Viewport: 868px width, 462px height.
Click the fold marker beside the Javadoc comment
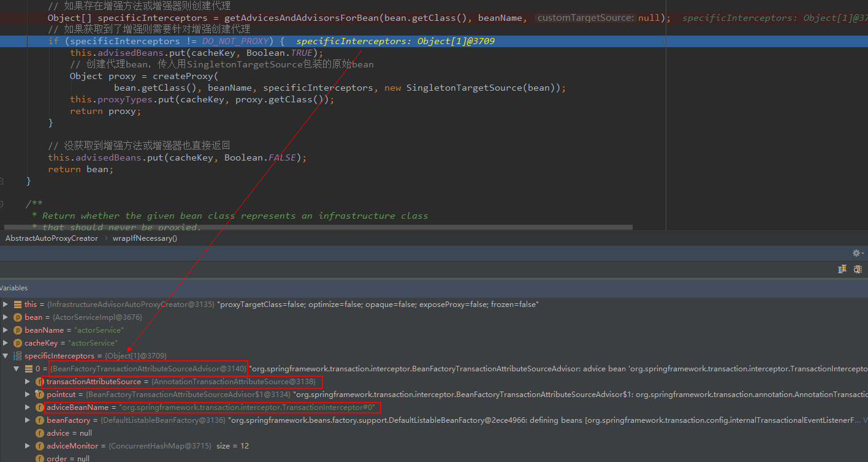(x=2, y=204)
